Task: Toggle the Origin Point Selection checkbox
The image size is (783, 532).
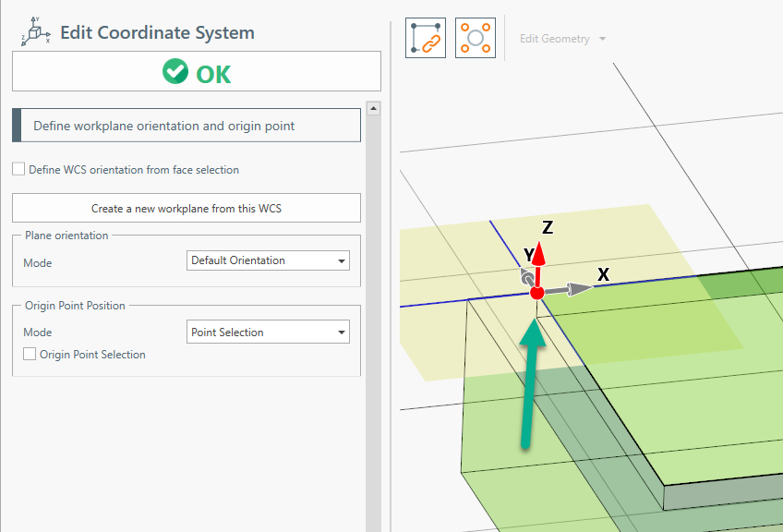Action: (30, 355)
